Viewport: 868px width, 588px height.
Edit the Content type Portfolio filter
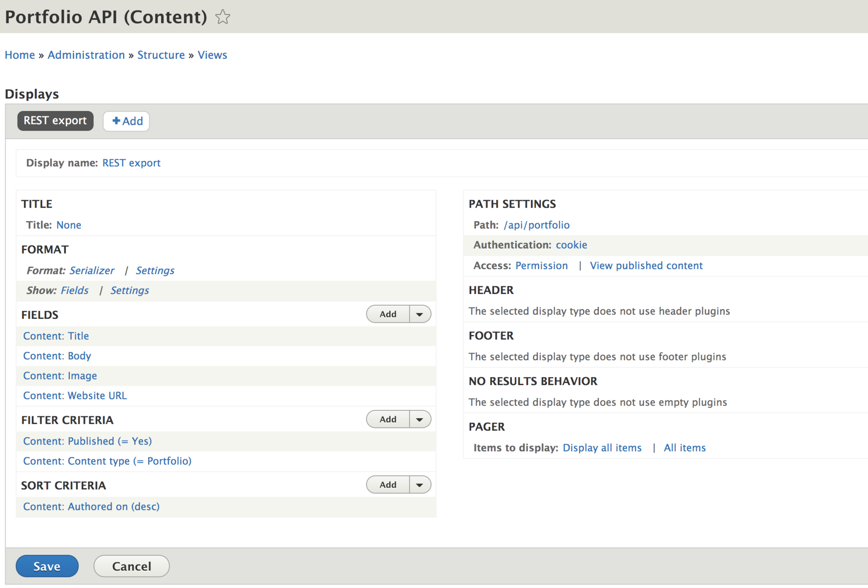(x=107, y=461)
